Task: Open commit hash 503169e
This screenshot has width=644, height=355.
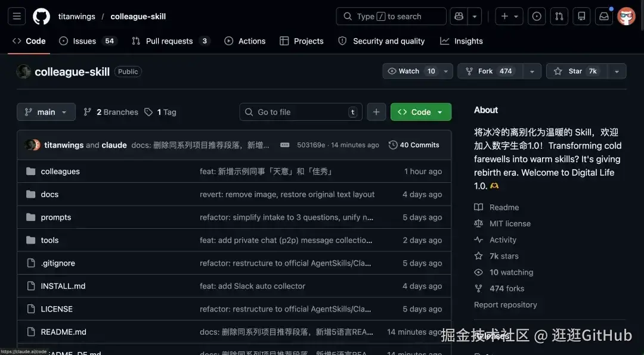Action: 311,145
